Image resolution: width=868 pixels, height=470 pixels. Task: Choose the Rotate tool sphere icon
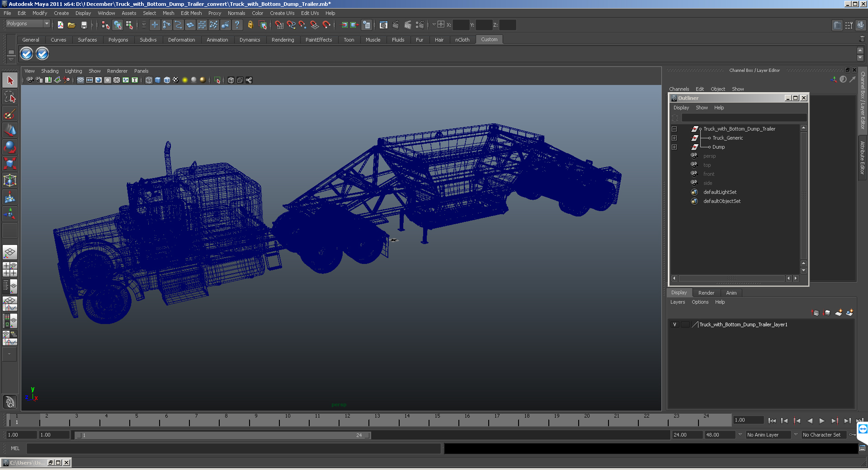click(x=10, y=147)
